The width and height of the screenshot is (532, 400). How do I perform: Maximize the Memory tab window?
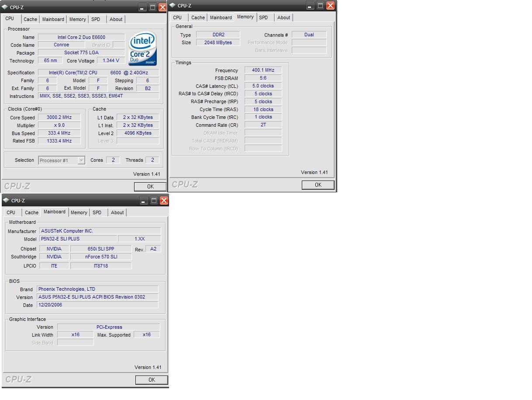click(320, 6)
